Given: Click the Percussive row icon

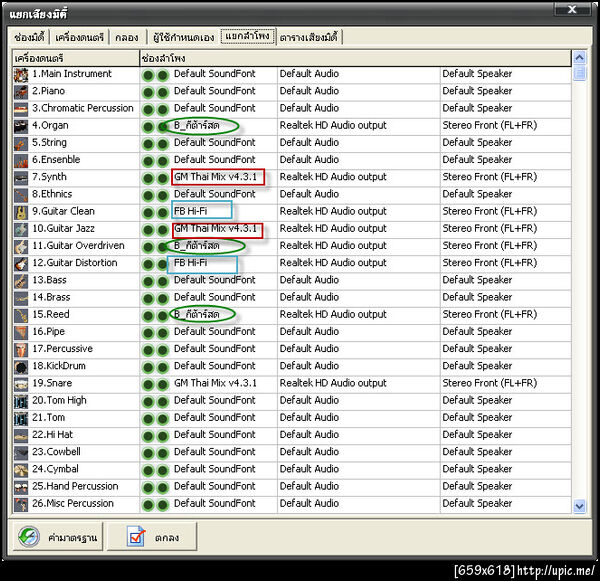Looking at the screenshot, I should 21,350.
